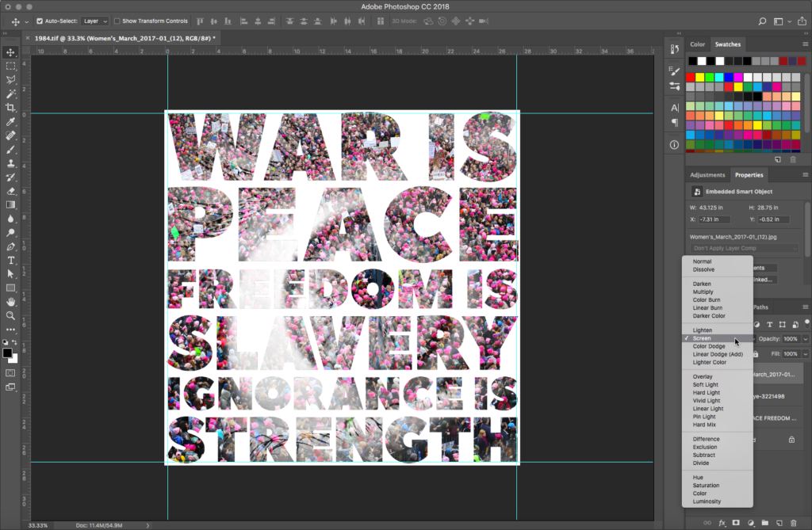Select the Magic Wand tool
Viewport: 812px width, 530px height.
11,93
